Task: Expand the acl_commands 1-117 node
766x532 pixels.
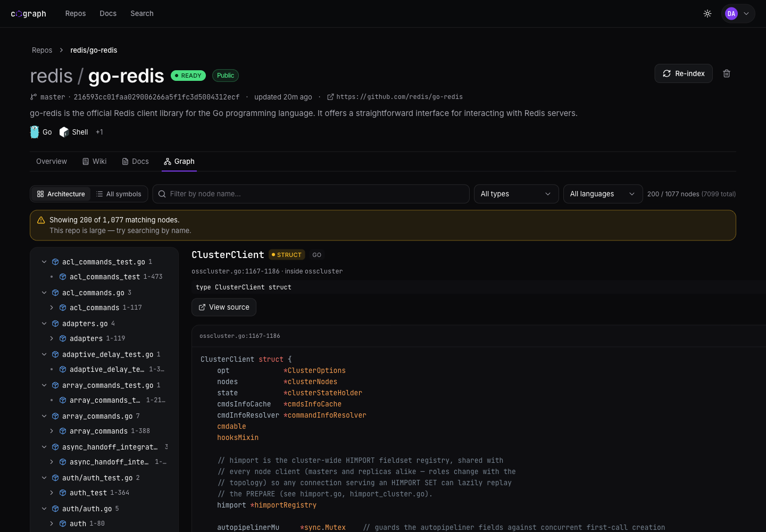Action: (52, 307)
